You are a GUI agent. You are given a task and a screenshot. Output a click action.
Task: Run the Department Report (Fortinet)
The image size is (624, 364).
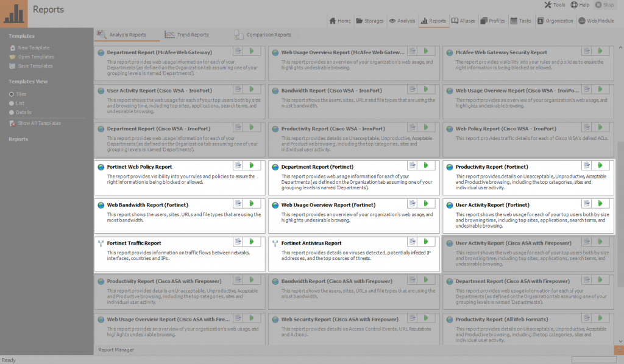coord(426,166)
